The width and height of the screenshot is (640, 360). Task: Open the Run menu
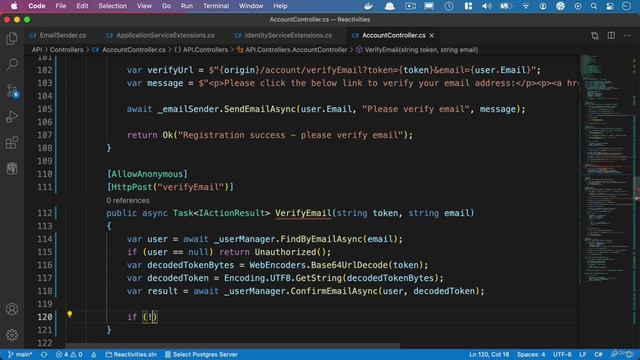click(187, 6)
